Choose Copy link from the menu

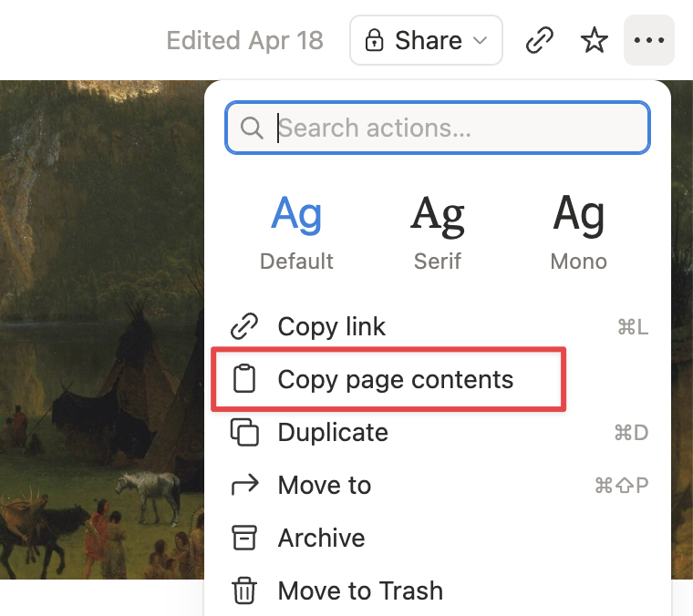point(438,327)
